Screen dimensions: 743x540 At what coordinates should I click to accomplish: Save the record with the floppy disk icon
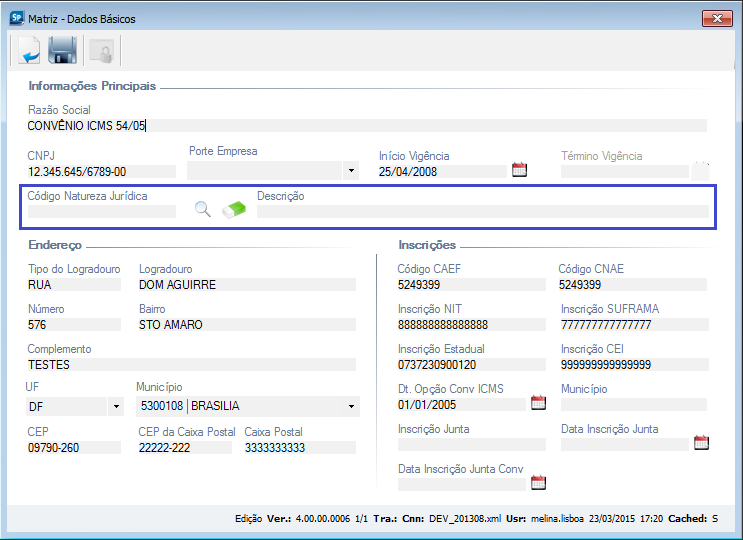63,49
